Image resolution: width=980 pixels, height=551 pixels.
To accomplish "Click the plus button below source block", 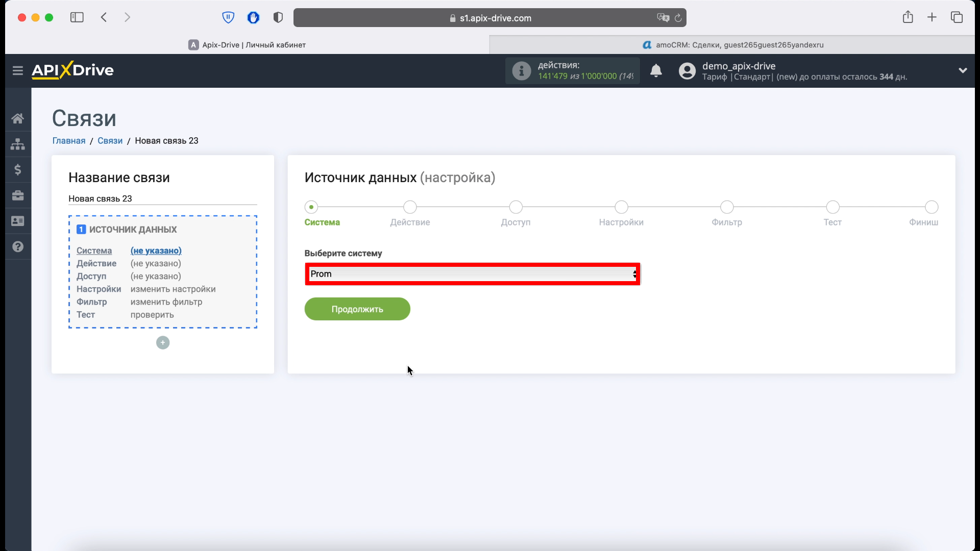I will [x=163, y=342].
